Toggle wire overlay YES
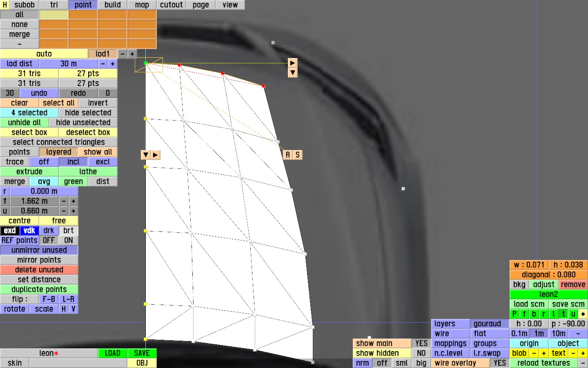The height and width of the screenshot is (368, 588). click(x=500, y=363)
